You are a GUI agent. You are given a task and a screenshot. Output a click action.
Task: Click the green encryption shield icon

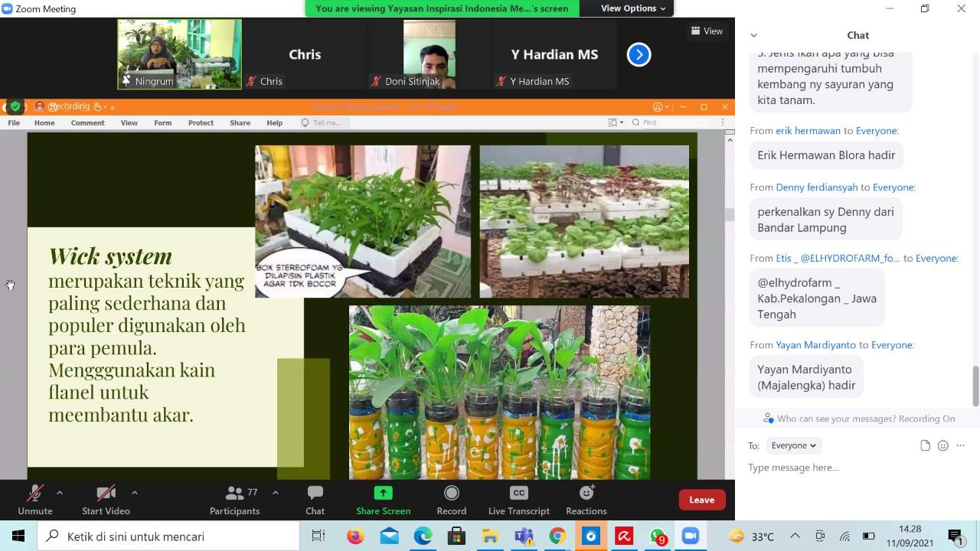(15, 106)
